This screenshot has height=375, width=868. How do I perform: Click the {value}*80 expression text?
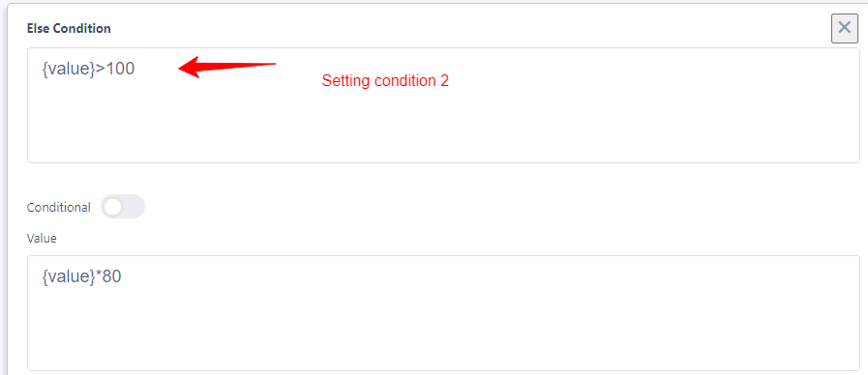tap(81, 277)
